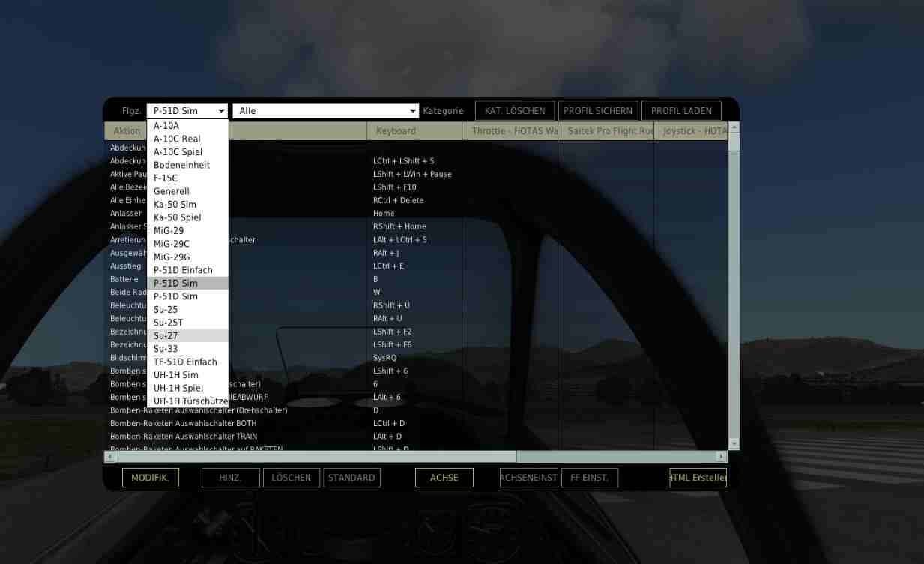Select the LShift + LWin + Pause cell

pos(414,174)
